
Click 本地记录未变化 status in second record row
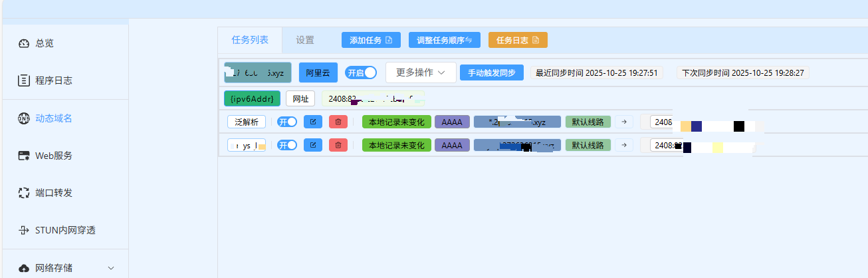397,145
